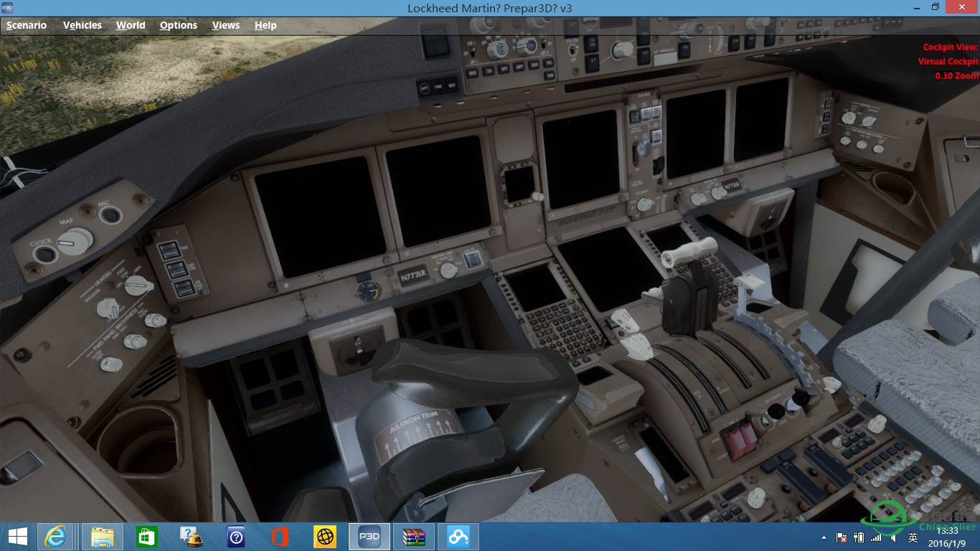
Task: Open the Vehicles menu
Action: click(x=83, y=25)
